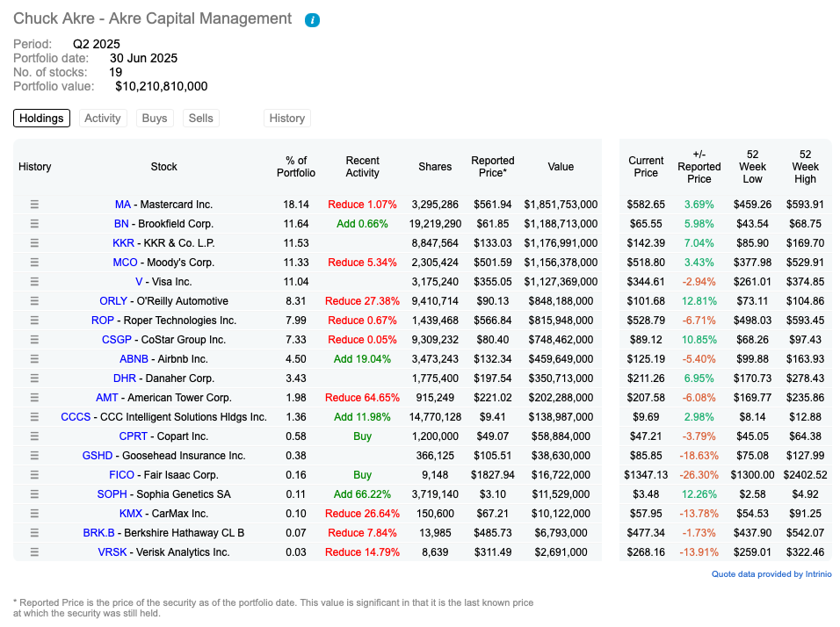Open history icon for Fair Isaac row
The width and height of the screenshot is (840, 627).
point(34,475)
